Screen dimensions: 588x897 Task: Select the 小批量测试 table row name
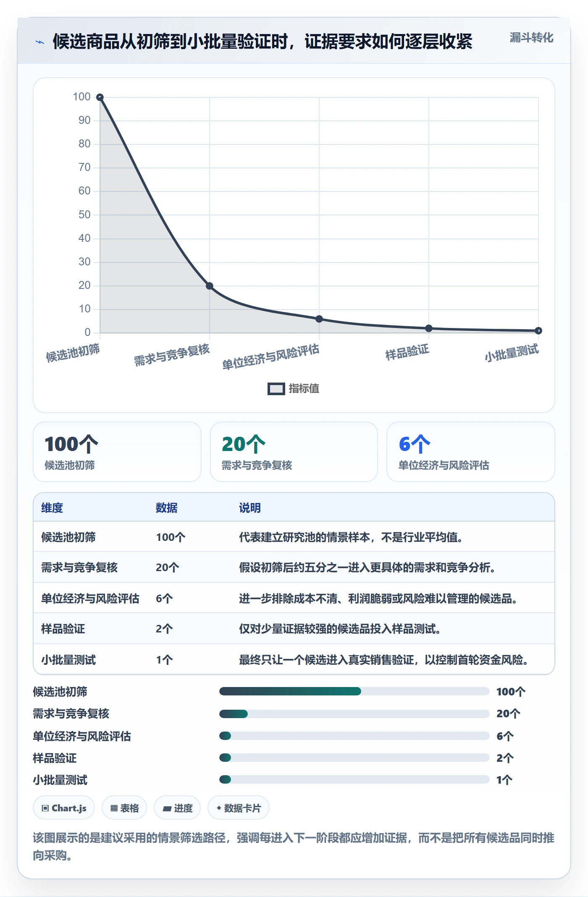pyautogui.click(x=68, y=660)
